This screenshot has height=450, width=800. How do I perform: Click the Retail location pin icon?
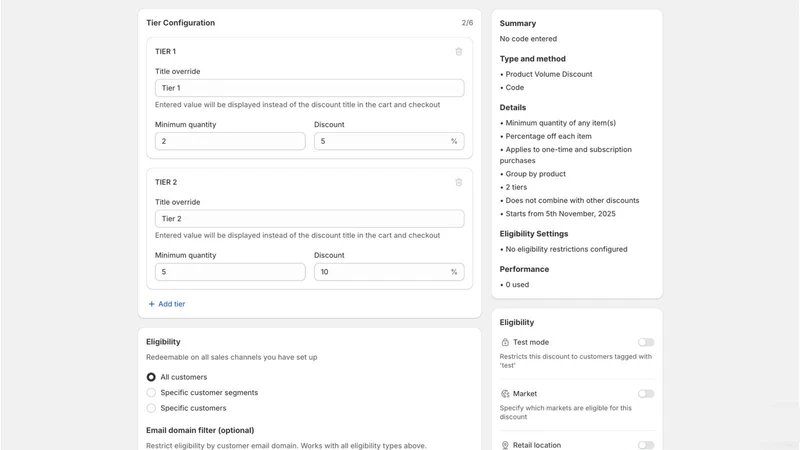(x=505, y=445)
